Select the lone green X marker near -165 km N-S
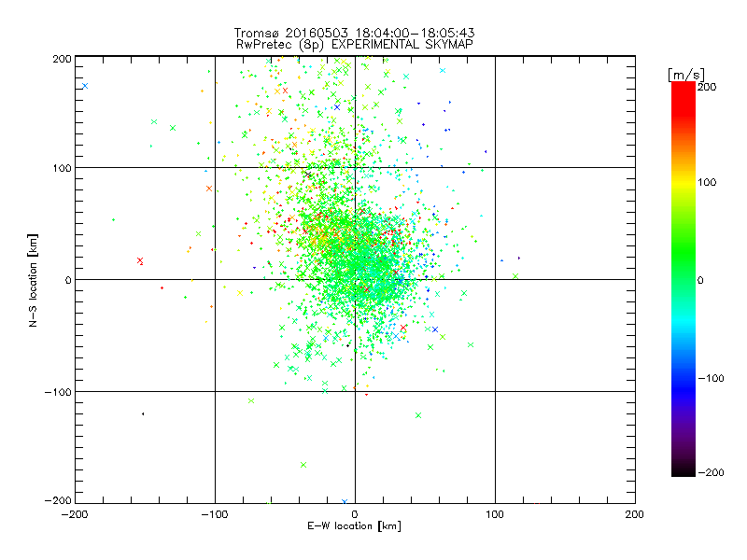This screenshot has width=747, height=560. pyautogui.click(x=303, y=465)
